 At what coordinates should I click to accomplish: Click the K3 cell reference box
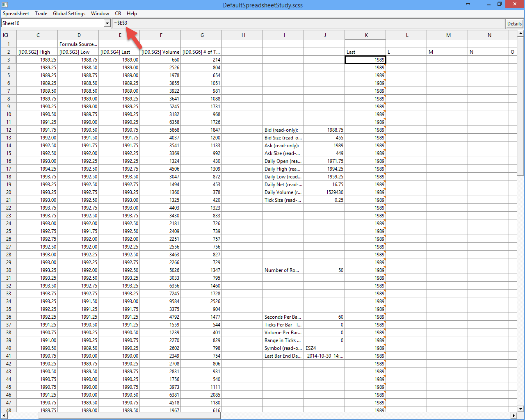pyautogui.click(x=9, y=35)
